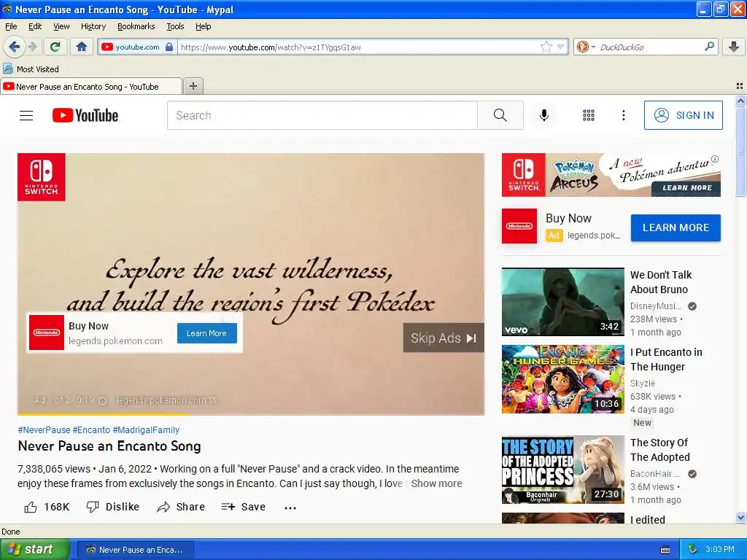Open the History menu
The width and height of the screenshot is (747, 560).
point(93,26)
